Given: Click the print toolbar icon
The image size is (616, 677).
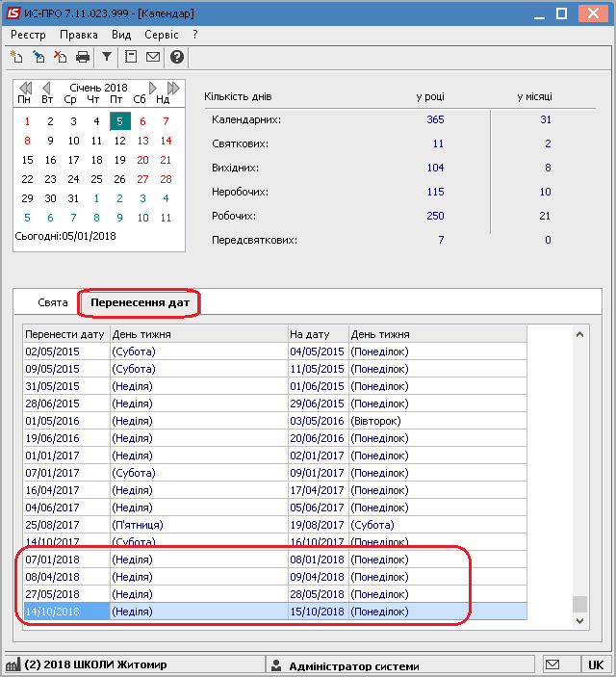Looking at the screenshot, I should click(83, 57).
